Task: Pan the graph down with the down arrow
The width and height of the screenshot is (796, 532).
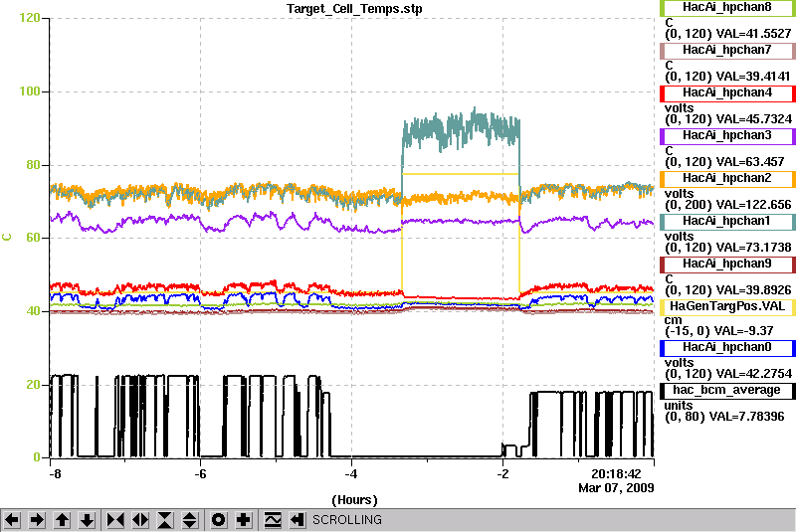Action: (88, 520)
